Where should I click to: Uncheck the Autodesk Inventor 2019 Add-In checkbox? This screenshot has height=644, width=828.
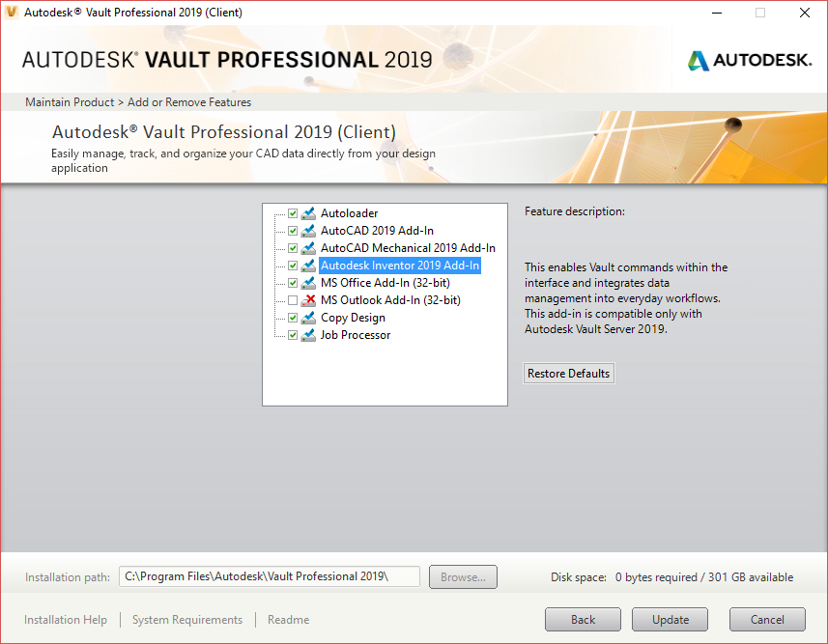pyautogui.click(x=293, y=266)
